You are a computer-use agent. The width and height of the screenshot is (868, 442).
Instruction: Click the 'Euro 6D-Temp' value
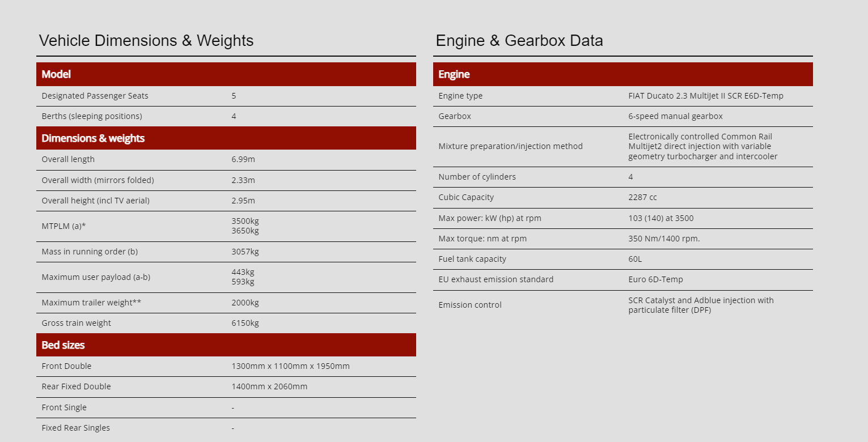(655, 279)
